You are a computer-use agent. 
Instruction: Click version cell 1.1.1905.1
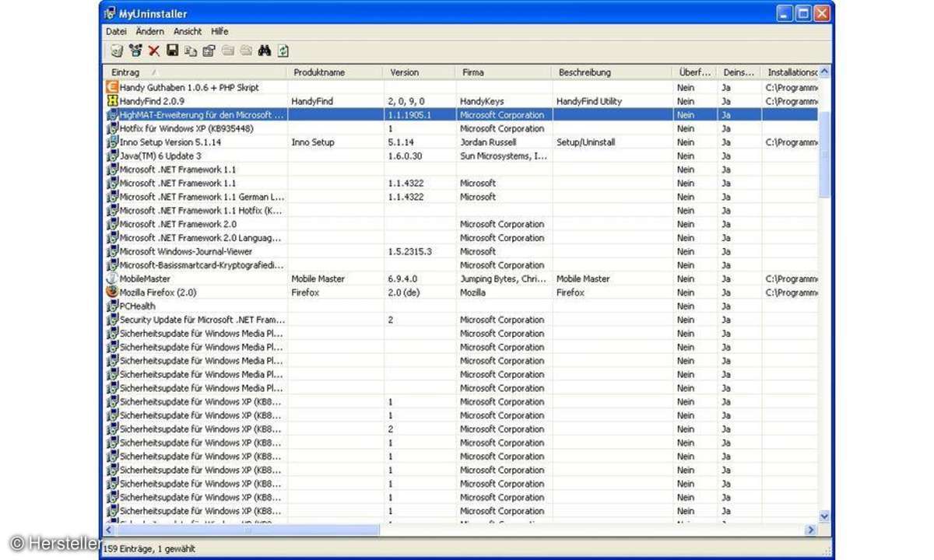(409, 114)
